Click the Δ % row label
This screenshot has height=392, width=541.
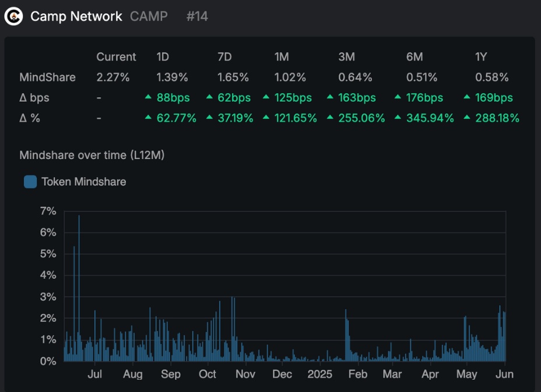30,118
